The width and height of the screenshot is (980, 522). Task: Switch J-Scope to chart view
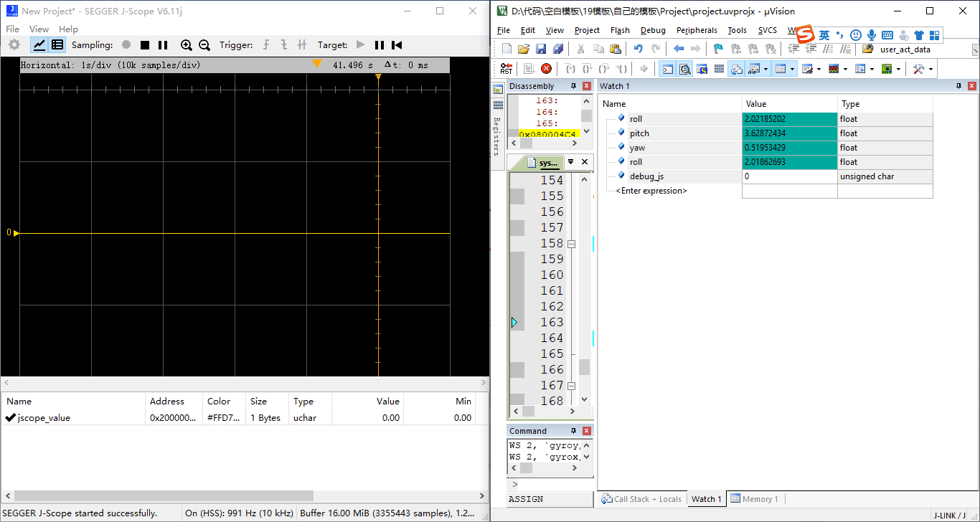(39, 44)
